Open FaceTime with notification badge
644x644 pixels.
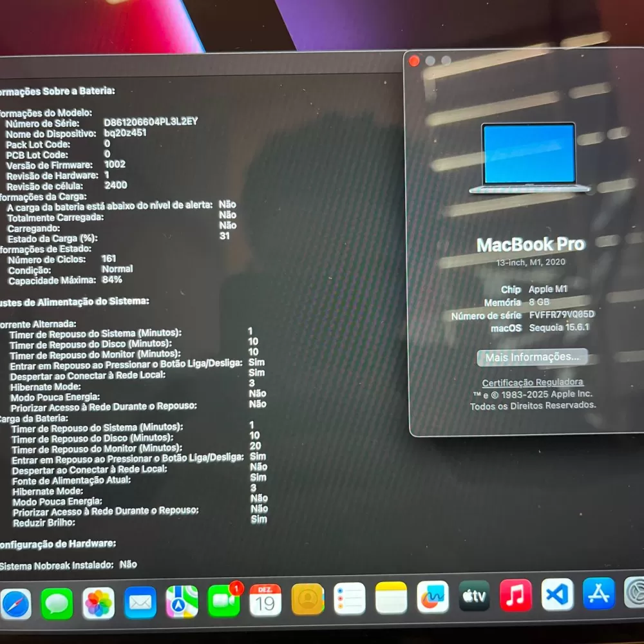click(223, 601)
